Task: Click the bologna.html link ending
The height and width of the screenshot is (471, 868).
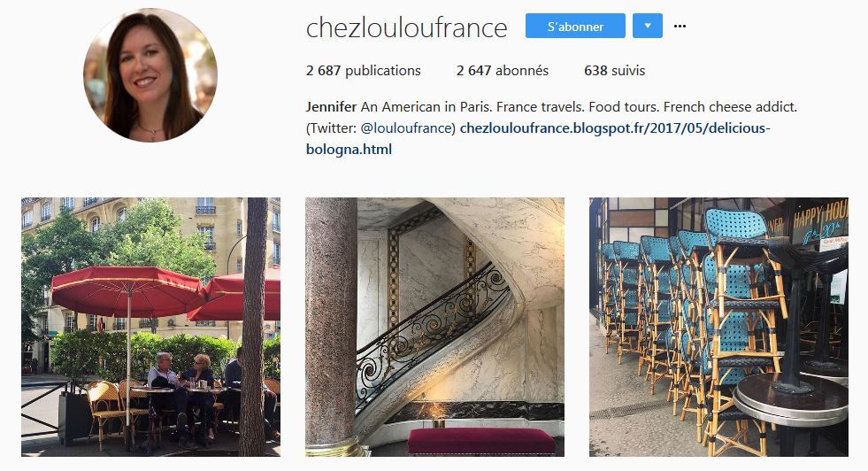Action: coord(349,150)
